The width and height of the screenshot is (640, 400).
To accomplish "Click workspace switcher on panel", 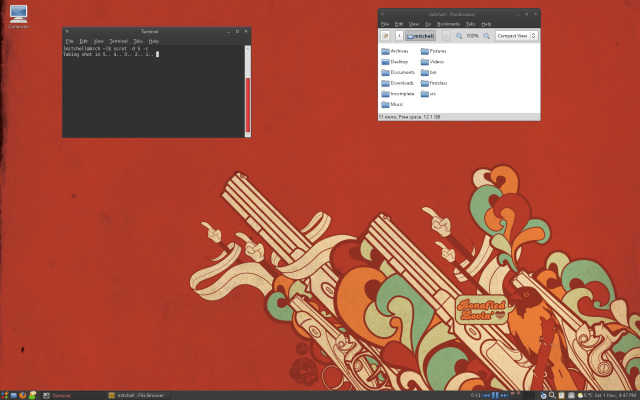I will [522, 396].
